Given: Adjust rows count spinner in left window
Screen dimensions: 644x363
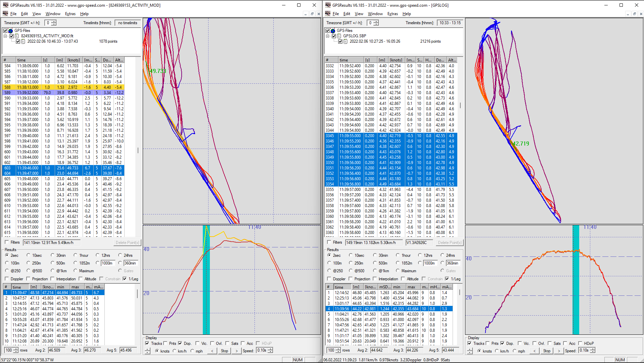Looking at the screenshot, I should 15,350.
